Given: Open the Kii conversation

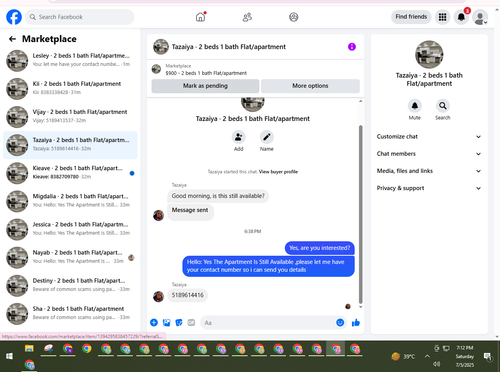Looking at the screenshot, I should pyautogui.click(x=70, y=89).
